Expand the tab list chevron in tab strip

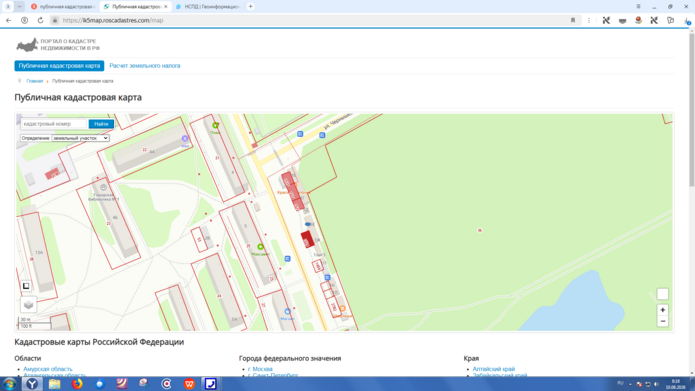20,7
